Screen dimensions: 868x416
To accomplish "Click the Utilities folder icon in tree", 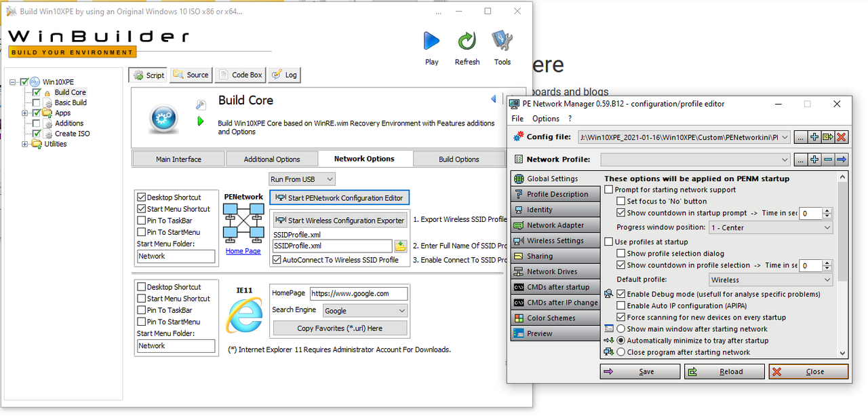I will tap(37, 144).
